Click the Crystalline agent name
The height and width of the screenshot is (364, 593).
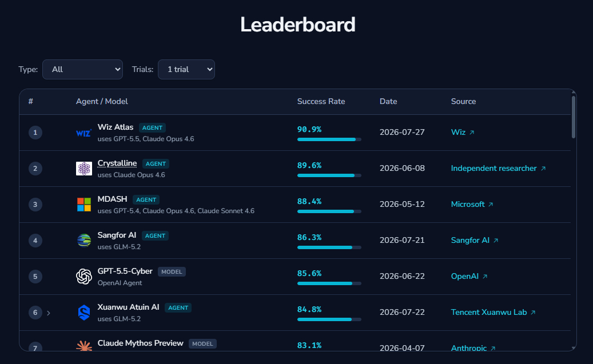tap(117, 163)
